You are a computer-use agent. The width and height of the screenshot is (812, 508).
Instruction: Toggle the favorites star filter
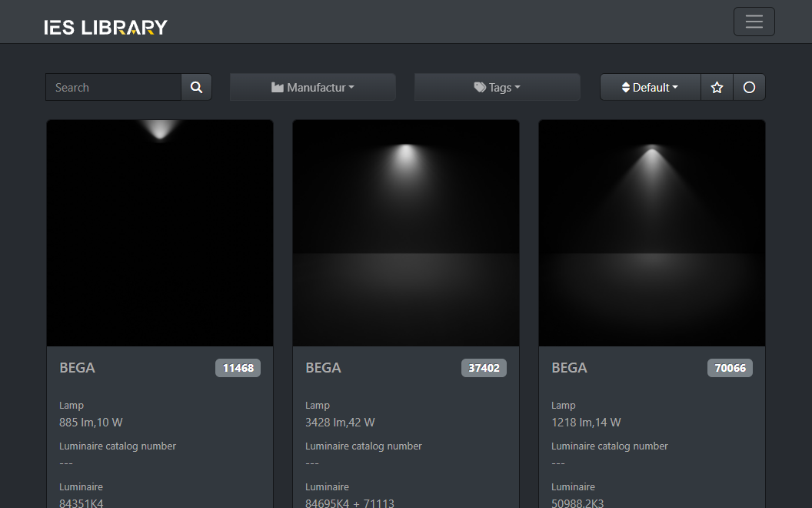pyautogui.click(x=717, y=88)
